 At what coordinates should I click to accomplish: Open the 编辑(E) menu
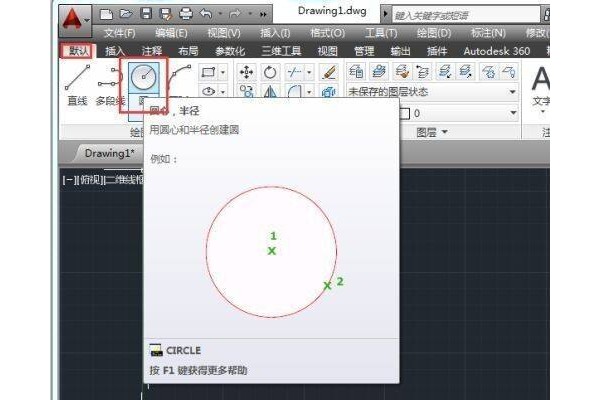pyautogui.click(x=171, y=33)
